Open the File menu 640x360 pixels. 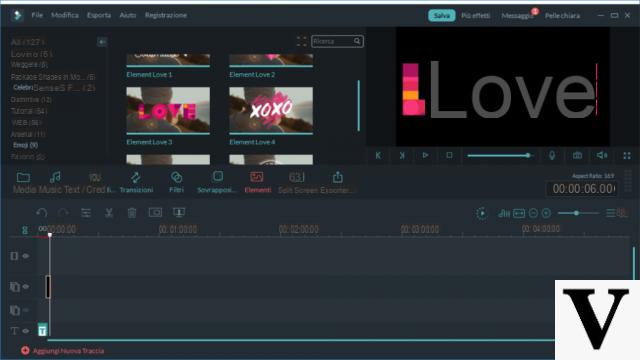click(x=37, y=15)
